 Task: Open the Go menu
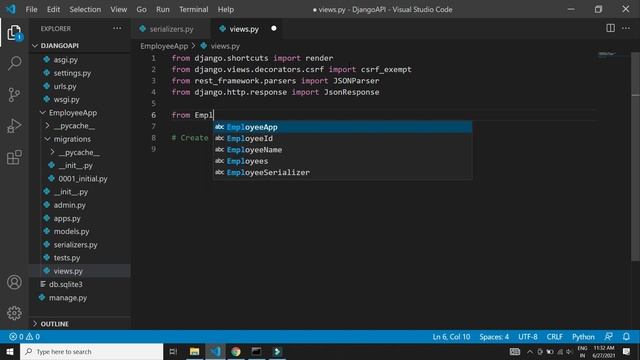141,9
